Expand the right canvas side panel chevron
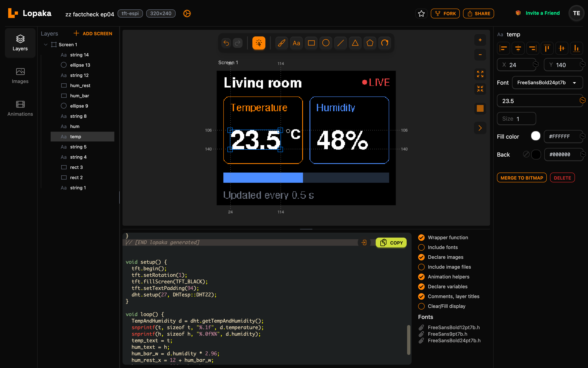588x368 pixels. click(x=480, y=128)
